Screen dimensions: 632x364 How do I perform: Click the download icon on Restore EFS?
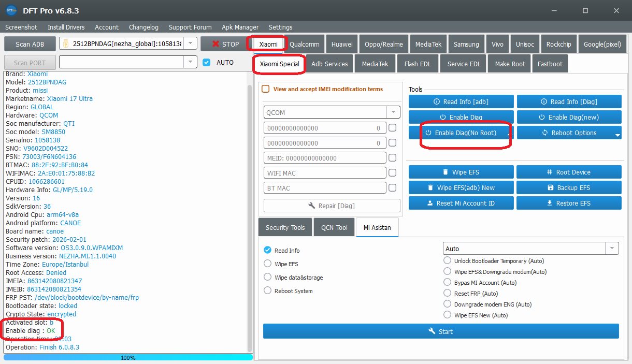coord(550,203)
